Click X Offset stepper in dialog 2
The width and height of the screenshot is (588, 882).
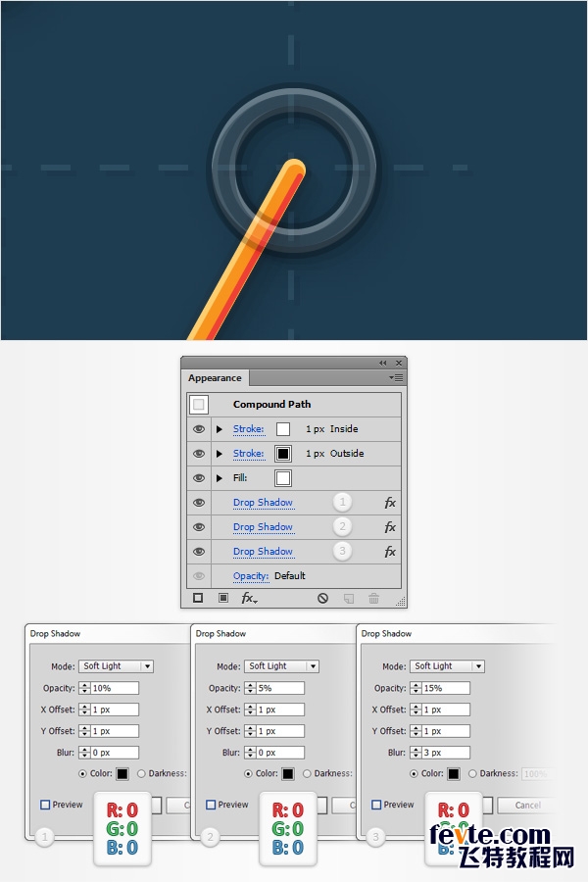click(251, 710)
